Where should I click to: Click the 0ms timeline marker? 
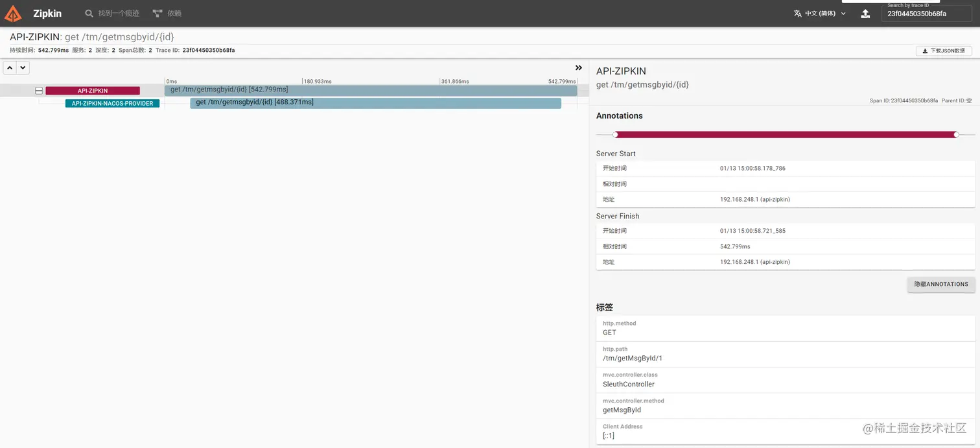pyautogui.click(x=172, y=82)
